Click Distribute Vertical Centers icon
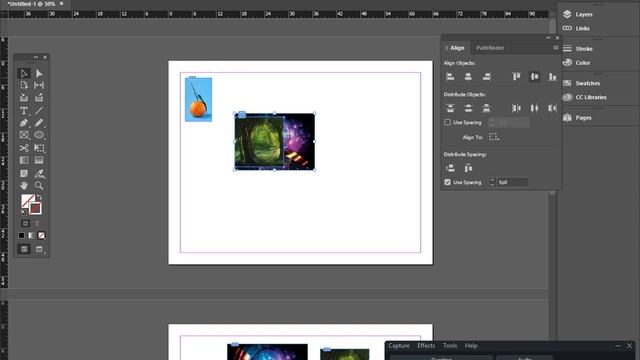Image resolution: width=640 pixels, height=360 pixels. coord(468,108)
